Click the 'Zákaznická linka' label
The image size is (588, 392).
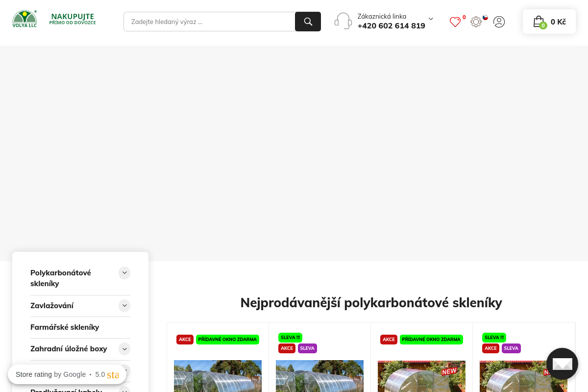click(x=382, y=16)
